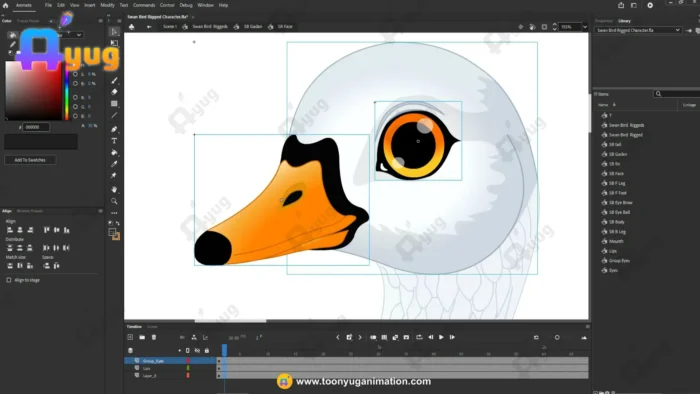Click the stroke color pencil icon
Viewport: 700px width, 394px height.
(12, 44)
